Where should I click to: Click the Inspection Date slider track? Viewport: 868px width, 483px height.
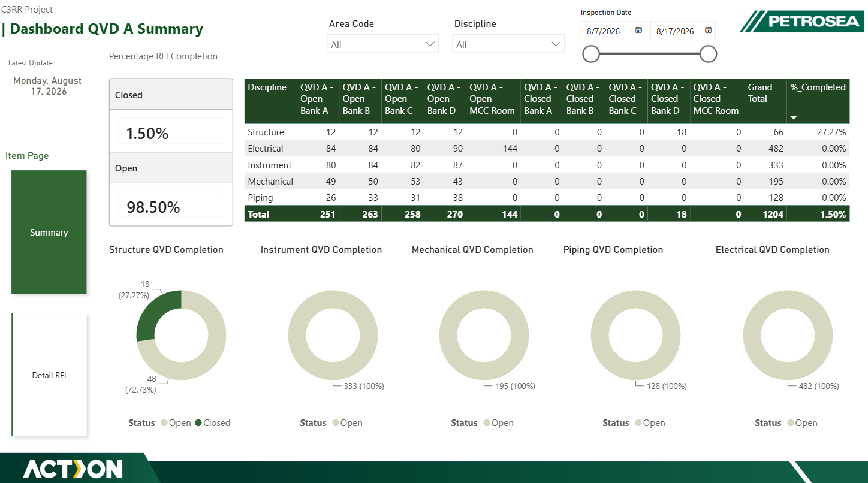tap(650, 54)
